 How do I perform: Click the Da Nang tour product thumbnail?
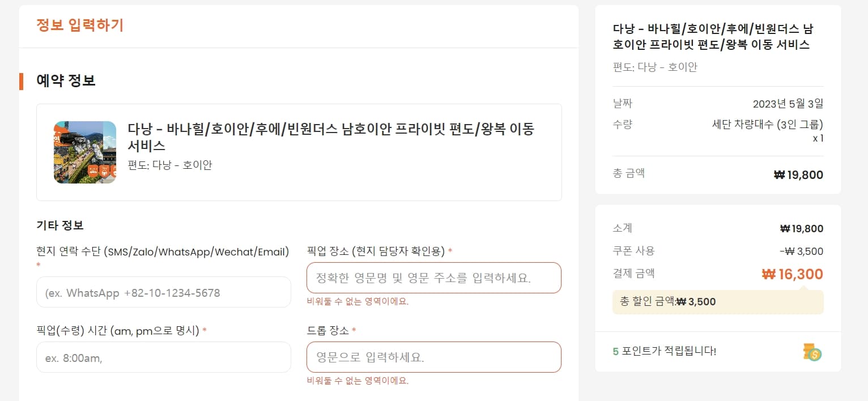coord(85,152)
